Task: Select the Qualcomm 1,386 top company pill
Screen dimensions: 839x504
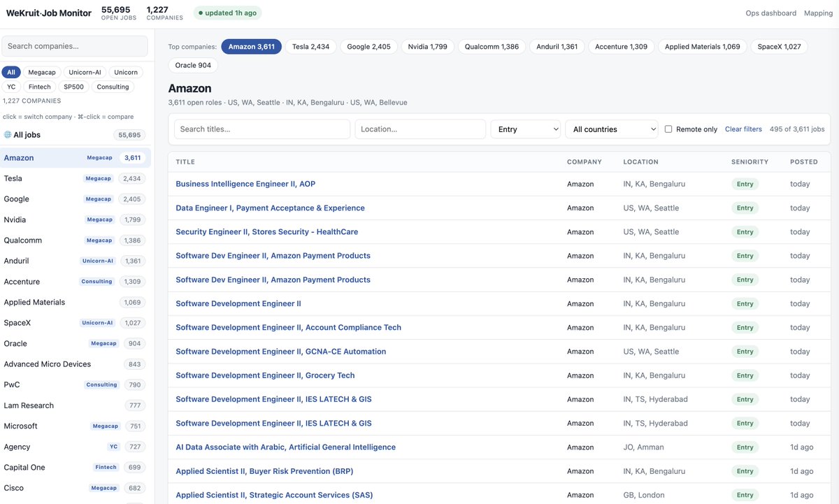Action: click(492, 47)
